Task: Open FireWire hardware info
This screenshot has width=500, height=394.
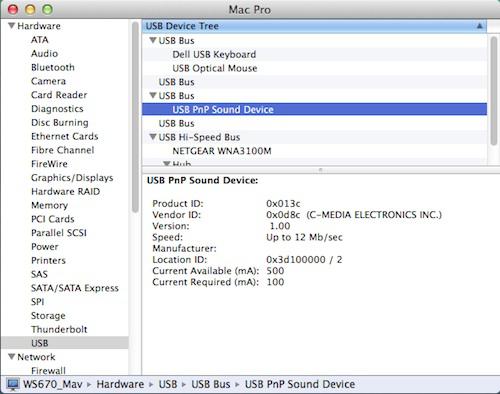Action: tap(49, 164)
